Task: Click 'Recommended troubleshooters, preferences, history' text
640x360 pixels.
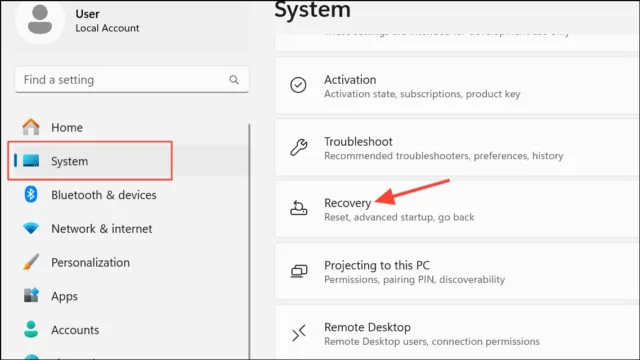Action: (x=444, y=156)
